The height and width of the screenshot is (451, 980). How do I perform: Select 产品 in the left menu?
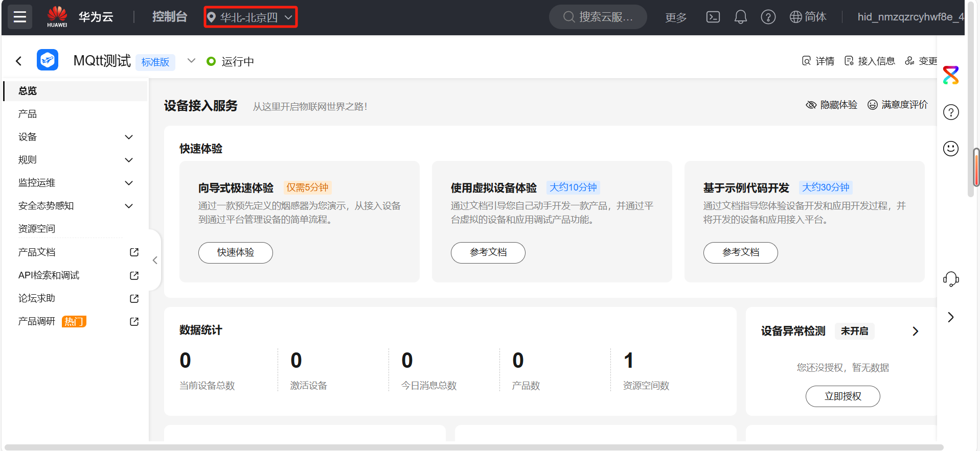pyautogui.click(x=28, y=114)
